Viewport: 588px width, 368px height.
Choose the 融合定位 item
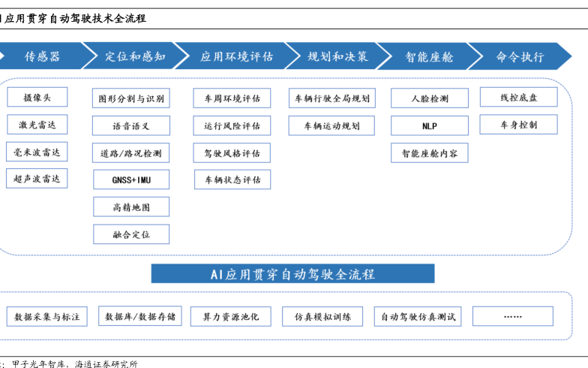click(x=131, y=234)
